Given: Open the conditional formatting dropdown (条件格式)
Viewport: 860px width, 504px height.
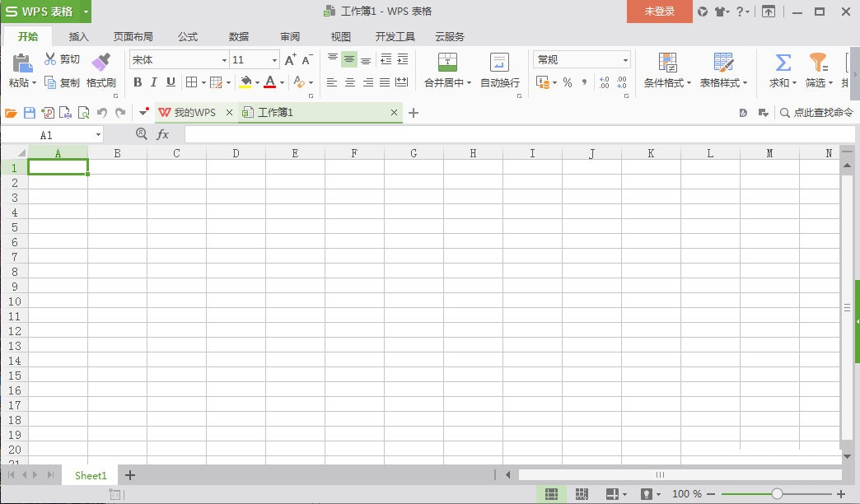Looking at the screenshot, I should (667, 82).
